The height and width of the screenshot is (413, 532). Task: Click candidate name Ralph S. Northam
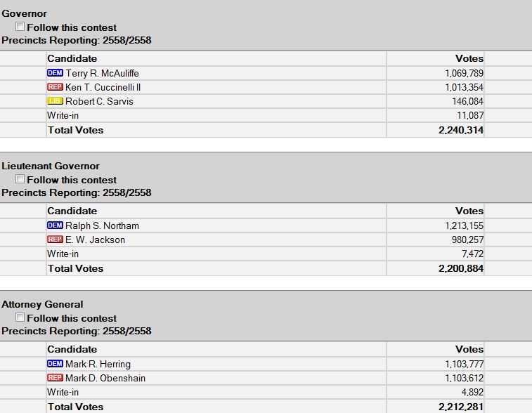(102, 225)
